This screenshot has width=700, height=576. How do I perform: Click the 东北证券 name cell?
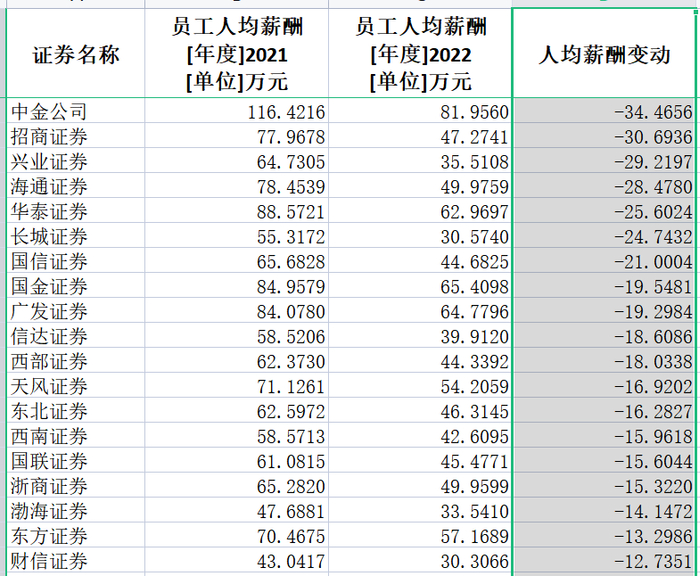pyautogui.click(x=75, y=410)
